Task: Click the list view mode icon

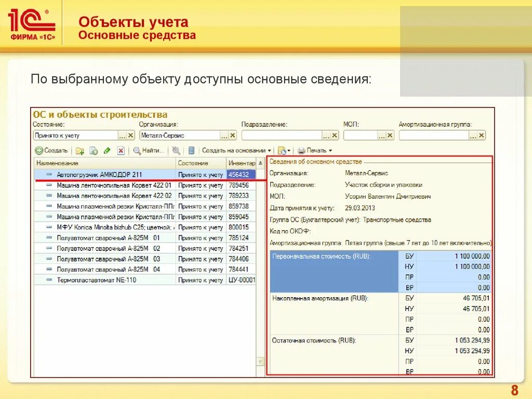Action: tap(191, 151)
